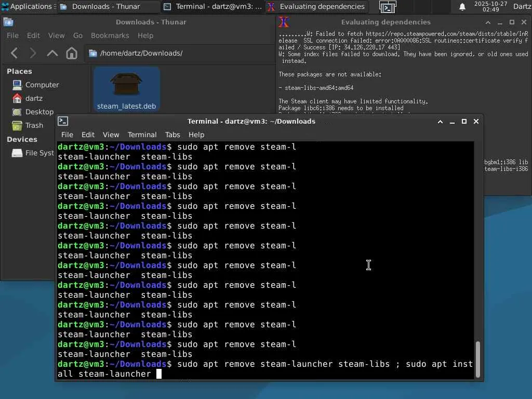Click the steam_latest.deb file name label
Screen dimensions: 532x399
[x=127, y=106]
